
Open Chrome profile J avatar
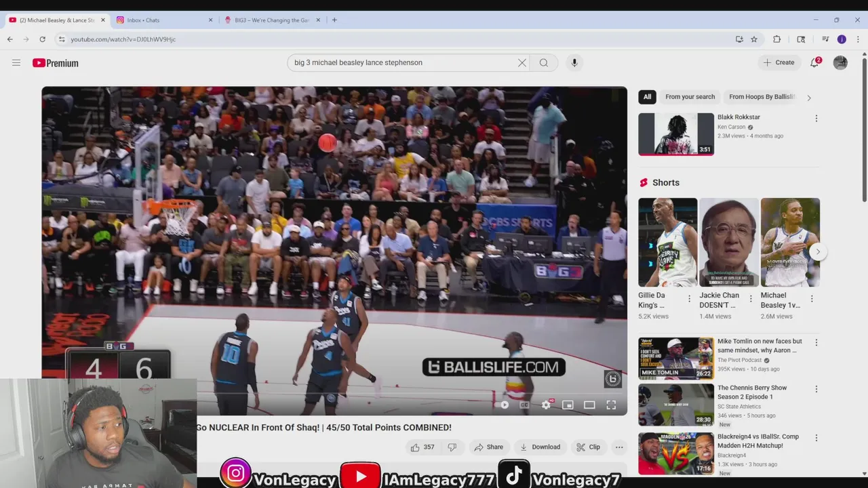pos(842,39)
